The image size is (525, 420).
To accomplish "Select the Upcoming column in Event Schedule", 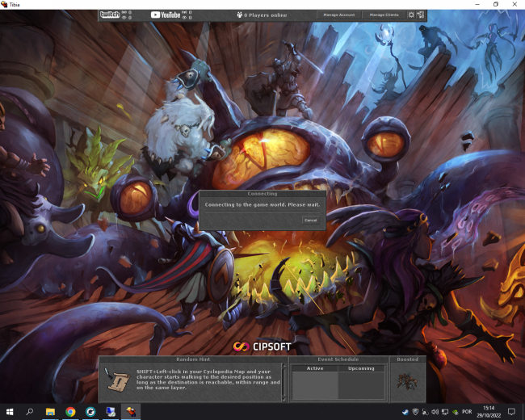I will pos(361,368).
